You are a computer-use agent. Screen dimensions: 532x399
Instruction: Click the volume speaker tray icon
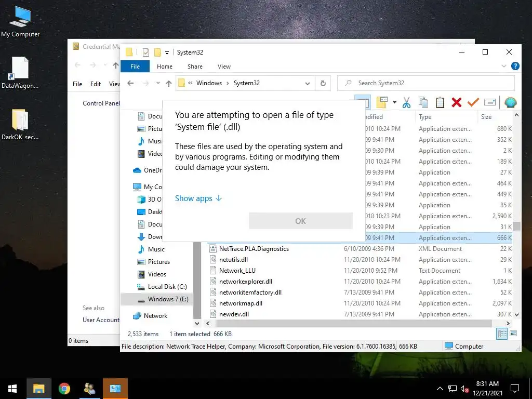[x=464, y=389]
